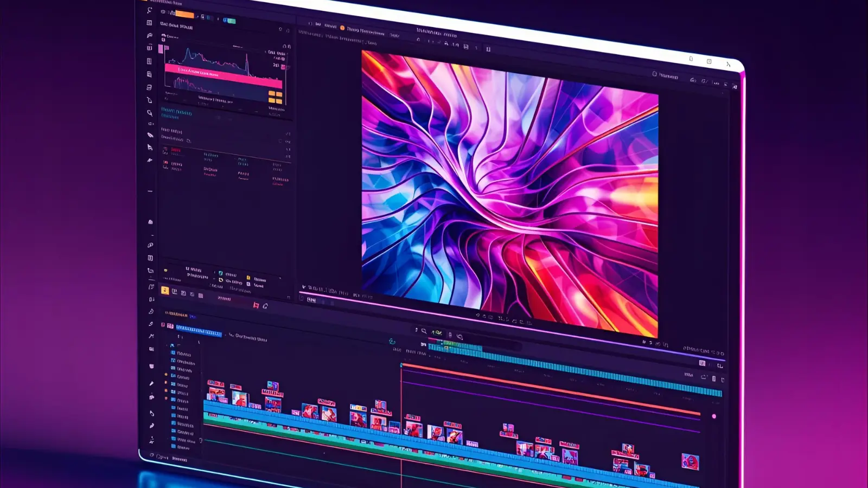Click the highlighted blue sequence name above the track list
868x488 pixels.
click(199, 331)
